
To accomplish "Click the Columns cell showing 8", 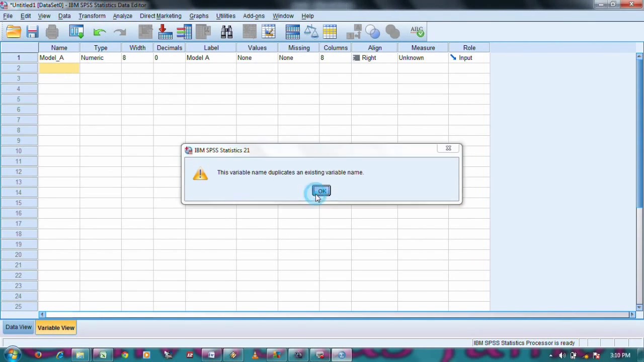I will point(336,58).
